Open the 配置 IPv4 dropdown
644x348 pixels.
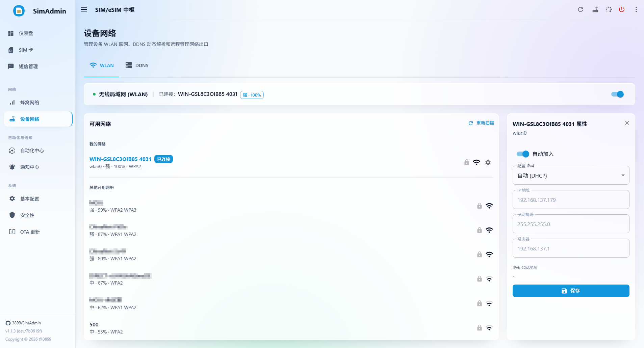click(x=571, y=176)
